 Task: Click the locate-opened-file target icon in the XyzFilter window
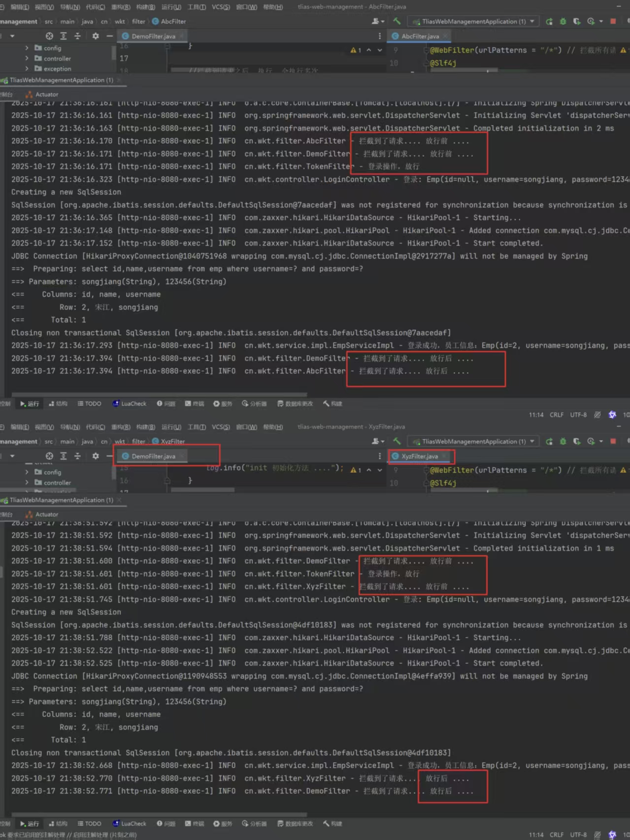[49, 456]
